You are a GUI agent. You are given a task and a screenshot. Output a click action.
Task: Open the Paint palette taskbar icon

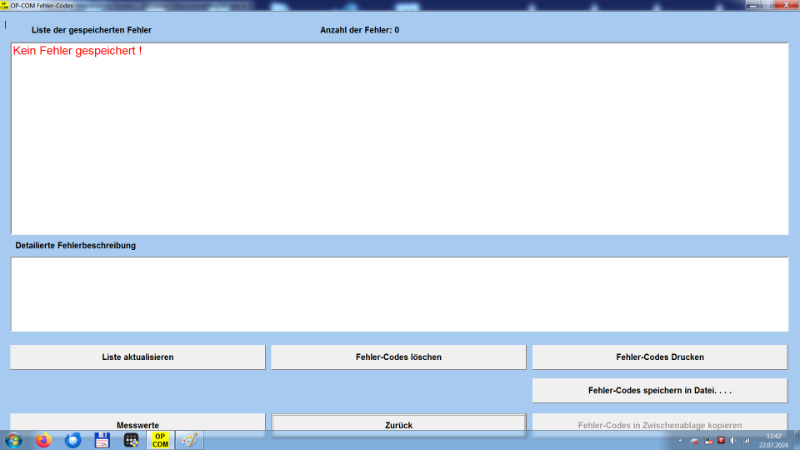[x=189, y=440]
